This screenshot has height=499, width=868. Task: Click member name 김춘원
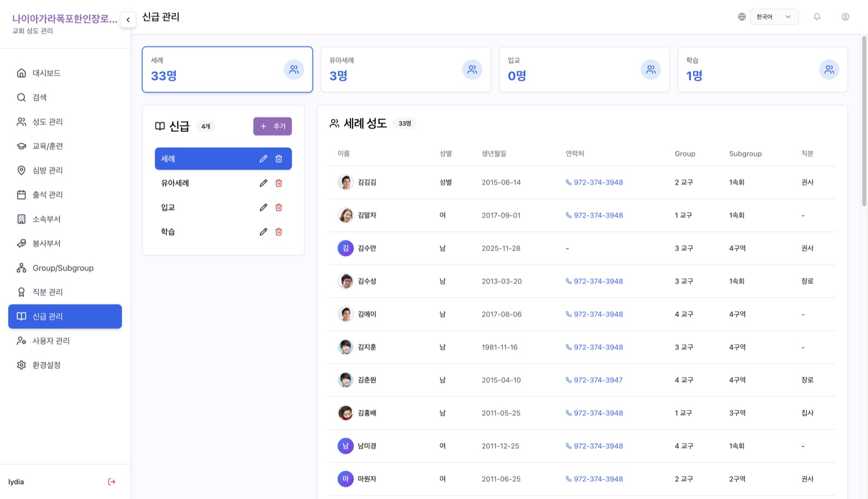click(367, 380)
